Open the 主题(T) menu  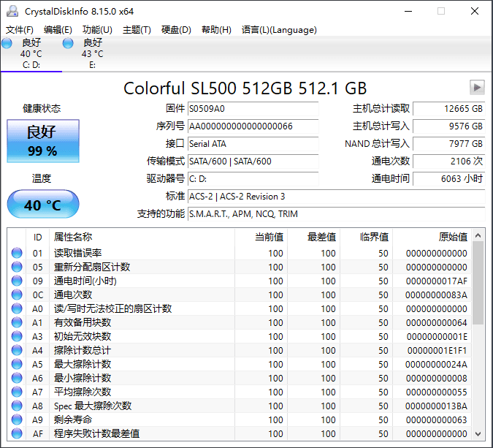[137, 30]
